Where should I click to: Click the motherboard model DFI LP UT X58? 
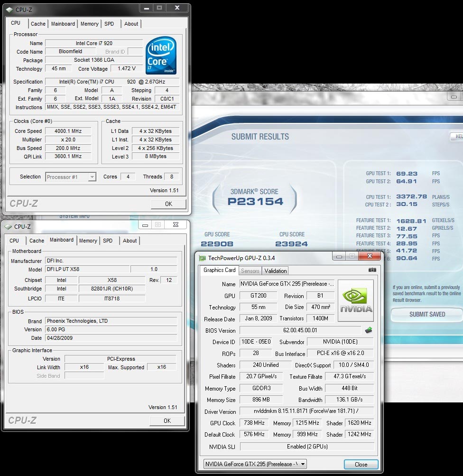click(87, 269)
